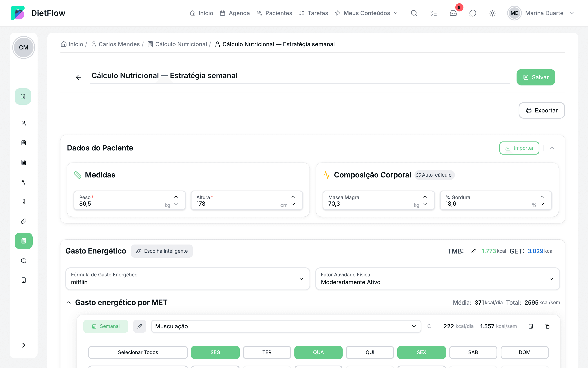Search activities magnifier next to Musculação
The image size is (588, 368).
[x=430, y=326]
